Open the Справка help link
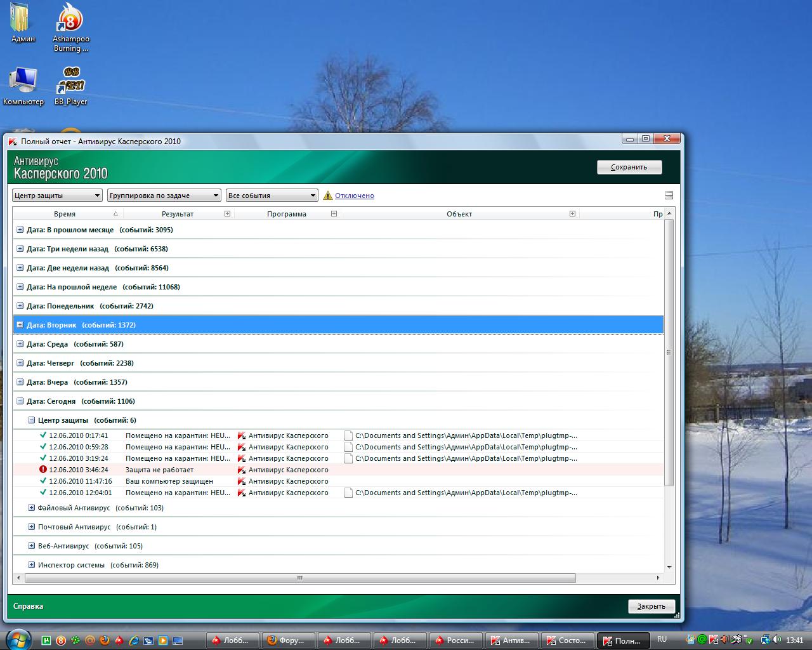The image size is (812, 650). [28, 606]
